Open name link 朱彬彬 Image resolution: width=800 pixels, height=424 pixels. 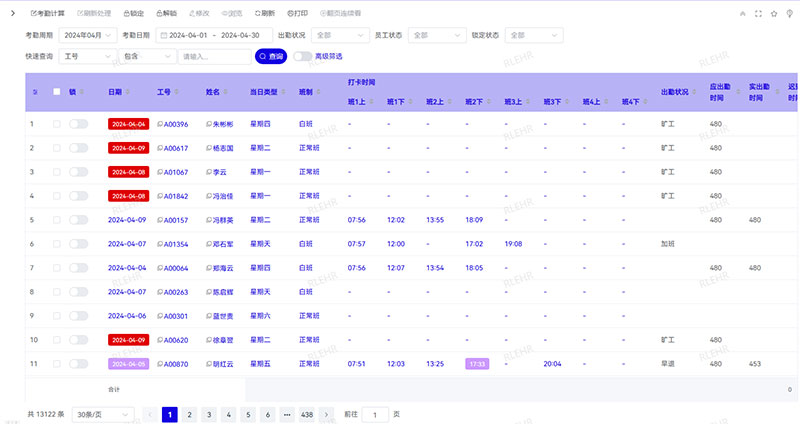coord(223,124)
